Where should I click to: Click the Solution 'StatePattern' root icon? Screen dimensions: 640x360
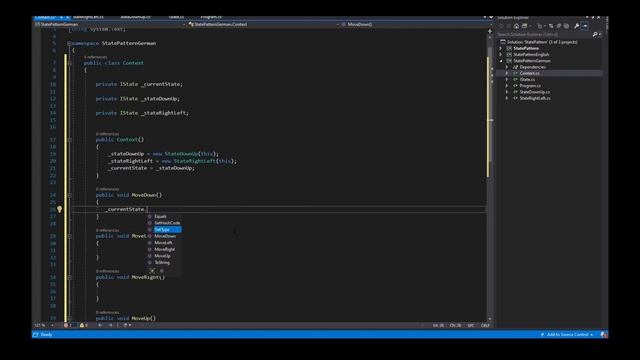(503, 42)
